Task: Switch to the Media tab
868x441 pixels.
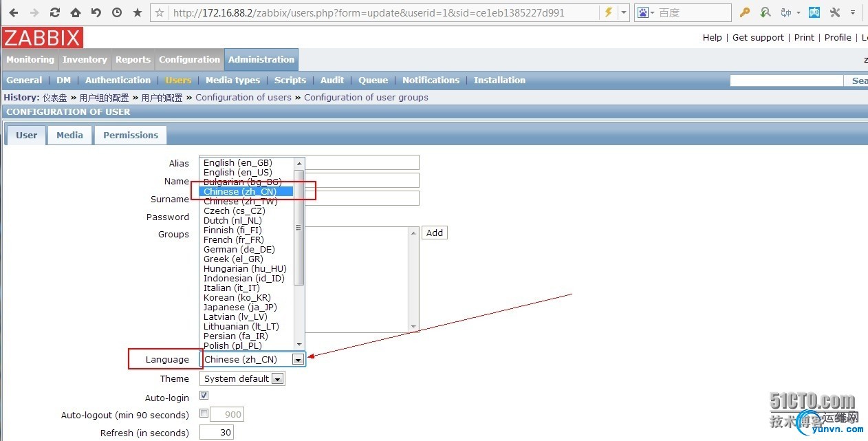Action: coord(69,136)
